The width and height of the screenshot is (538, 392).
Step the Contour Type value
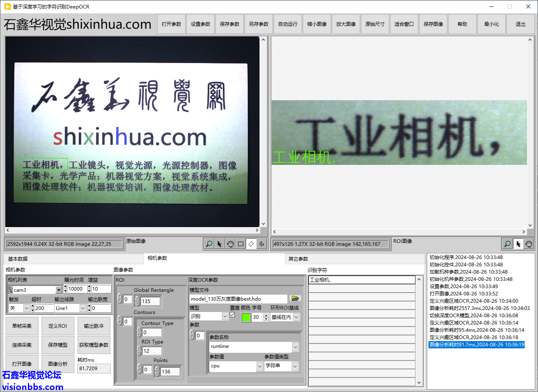click(139, 332)
